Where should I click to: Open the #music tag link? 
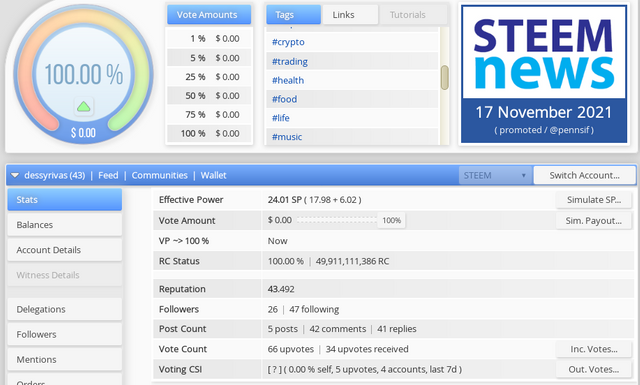point(287,137)
